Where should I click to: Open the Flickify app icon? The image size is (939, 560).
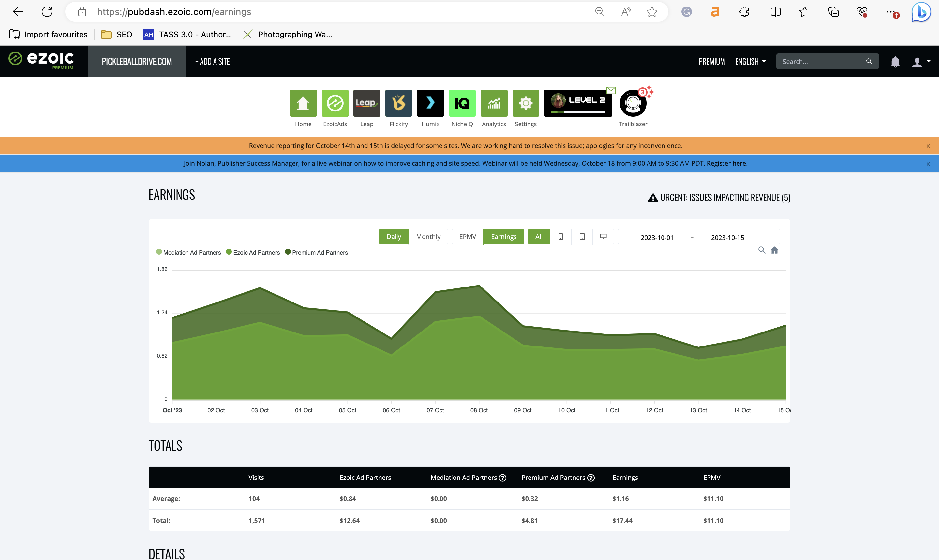(398, 103)
